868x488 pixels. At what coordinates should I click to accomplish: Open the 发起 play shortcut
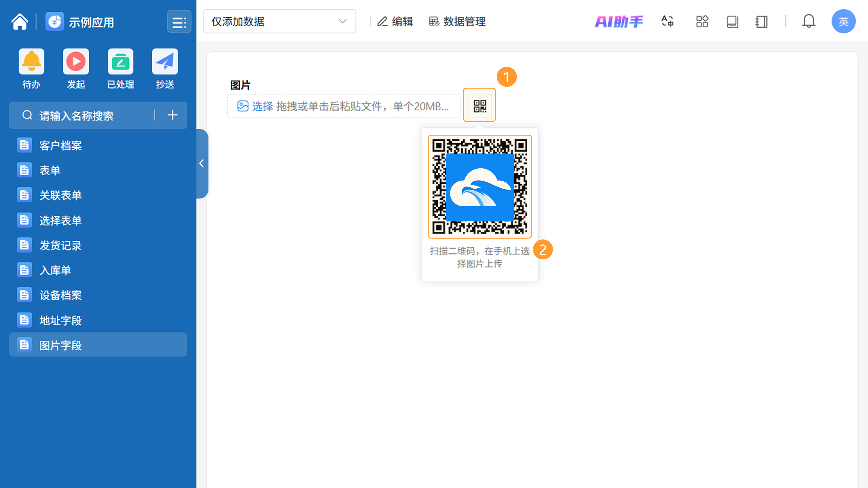coord(76,62)
